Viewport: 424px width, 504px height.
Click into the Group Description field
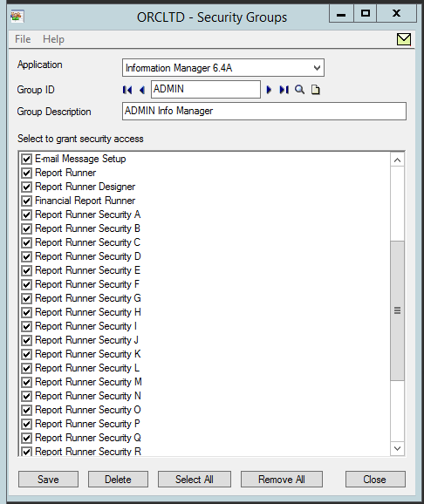click(264, 112)
